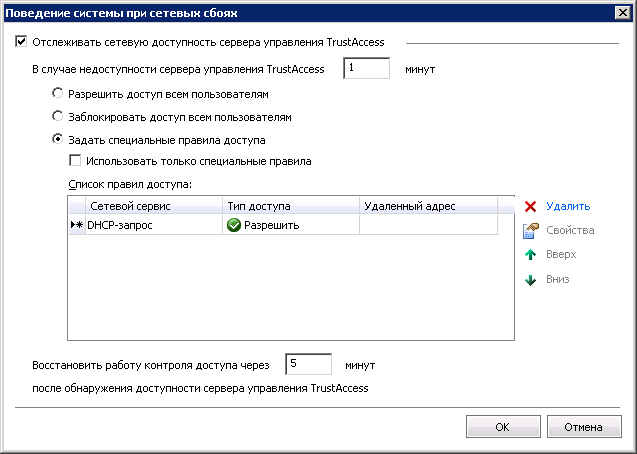
Task: Click the green down arrow icon
Action: click(x=531, y=279)
